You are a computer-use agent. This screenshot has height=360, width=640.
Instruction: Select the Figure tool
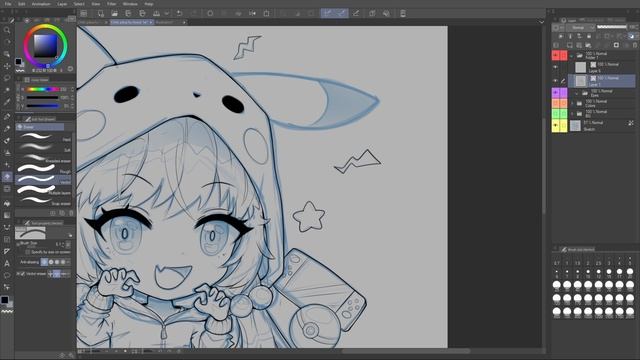7,227
